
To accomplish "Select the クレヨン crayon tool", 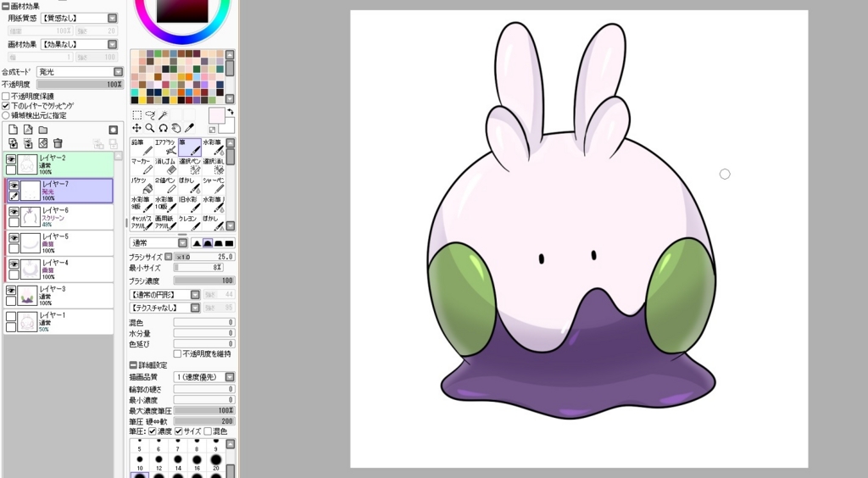I will click(189, 222).
